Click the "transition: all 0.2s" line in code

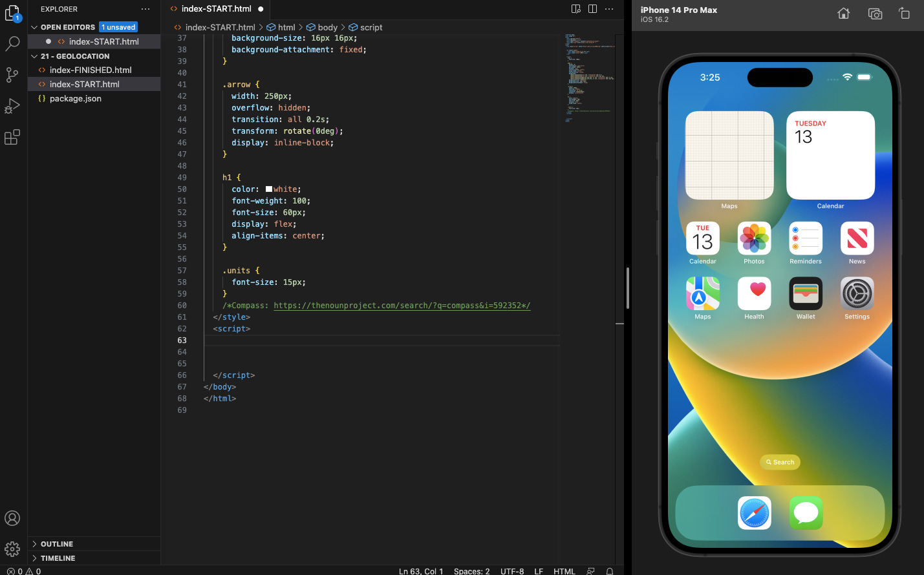pos(280,120)
